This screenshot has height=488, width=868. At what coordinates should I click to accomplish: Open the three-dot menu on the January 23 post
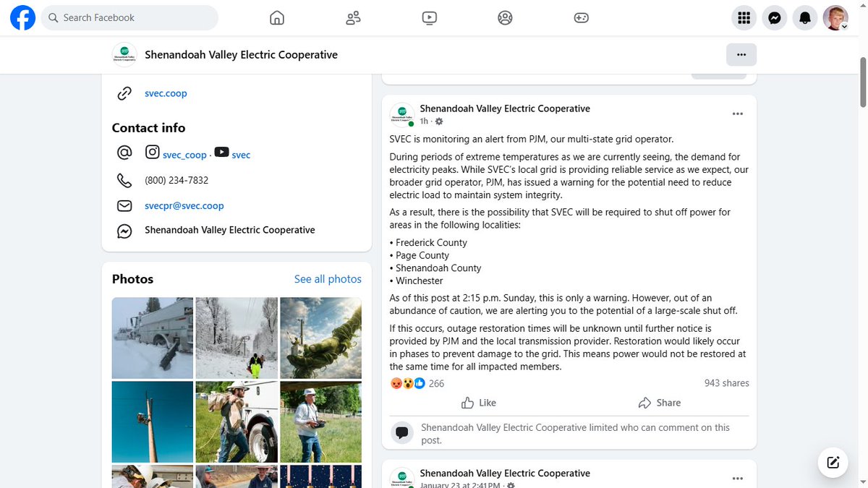pos(737,478)
